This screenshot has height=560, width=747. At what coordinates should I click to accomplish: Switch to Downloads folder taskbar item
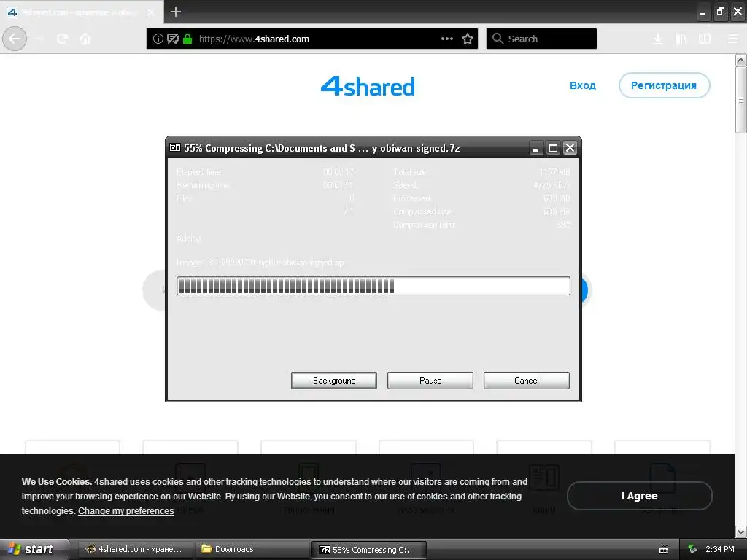[252, 550]
